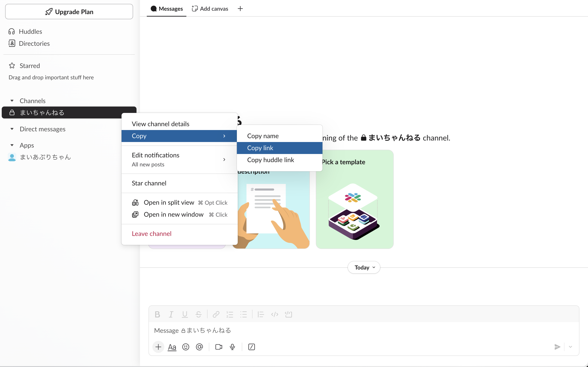
Task: Attach content using the plus icon
Action: click(x=158, y=347)
